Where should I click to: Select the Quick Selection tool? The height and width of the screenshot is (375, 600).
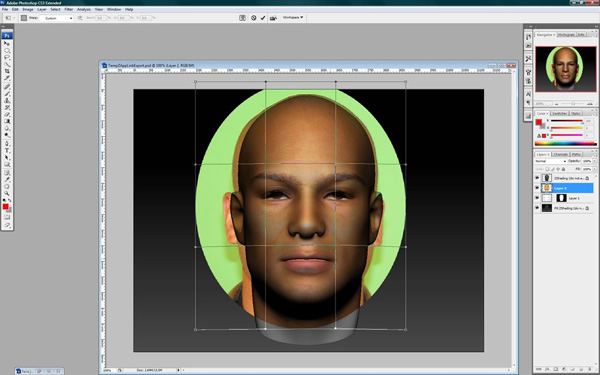tap(7, 64)
